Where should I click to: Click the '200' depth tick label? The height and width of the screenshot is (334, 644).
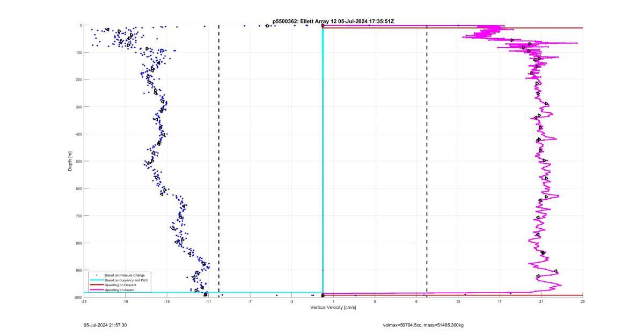(x=78, y=79)
